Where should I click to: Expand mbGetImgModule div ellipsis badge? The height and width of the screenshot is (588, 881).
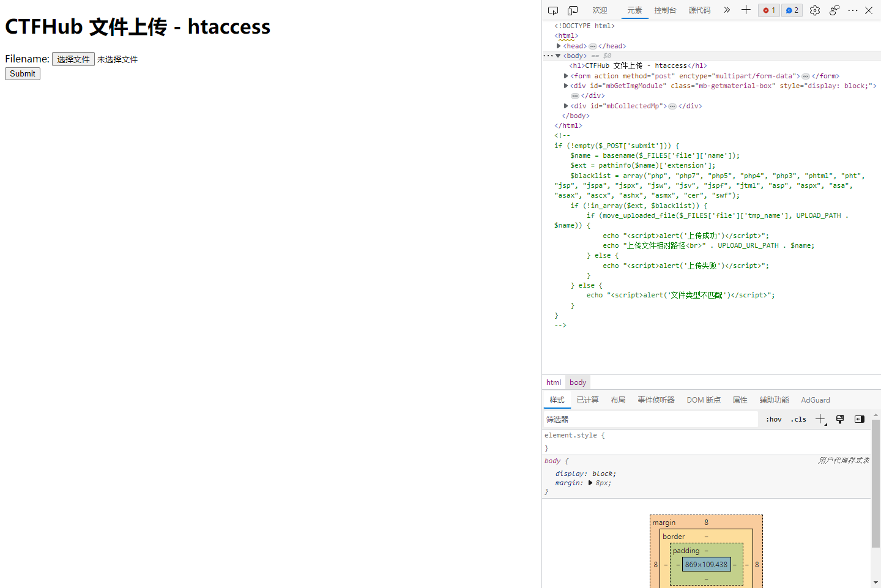point(575,96)
